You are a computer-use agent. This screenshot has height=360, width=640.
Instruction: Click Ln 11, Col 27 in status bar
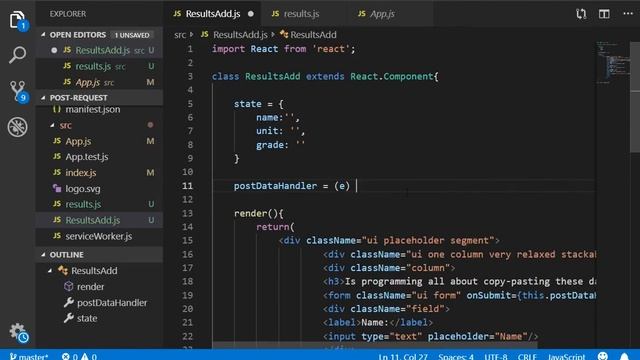(x=403, y=356)
